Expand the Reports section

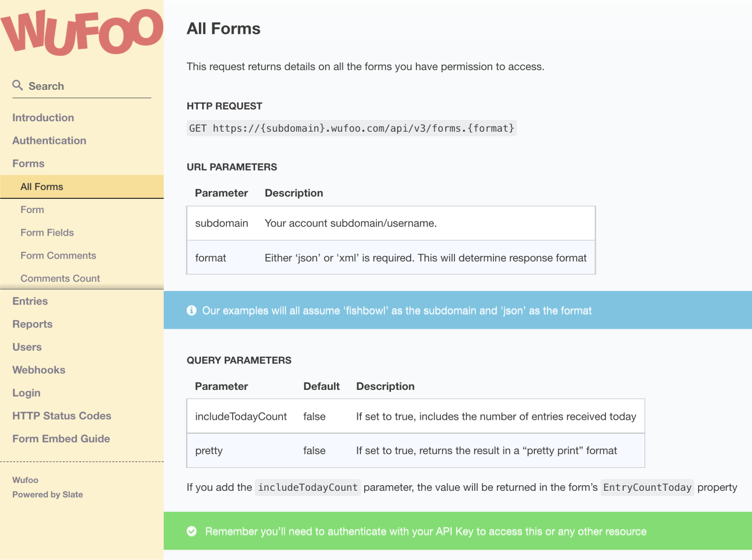(x=32, y=324)
